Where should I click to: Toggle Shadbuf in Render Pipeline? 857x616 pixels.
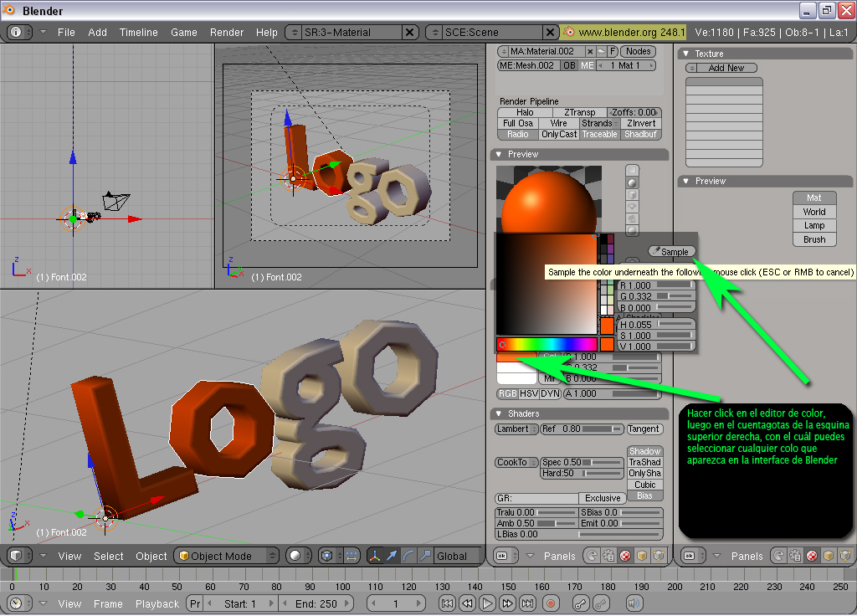tap(640, 134)
